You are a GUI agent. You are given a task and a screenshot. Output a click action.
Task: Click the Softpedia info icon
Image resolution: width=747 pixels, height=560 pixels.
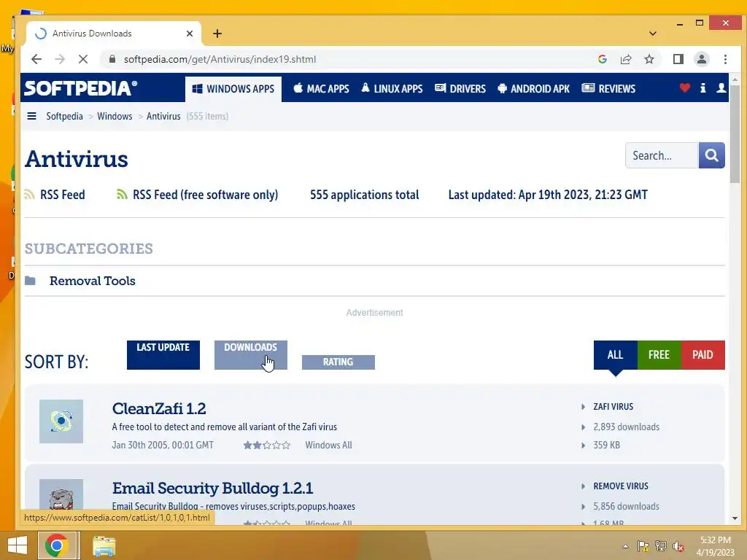703,87
